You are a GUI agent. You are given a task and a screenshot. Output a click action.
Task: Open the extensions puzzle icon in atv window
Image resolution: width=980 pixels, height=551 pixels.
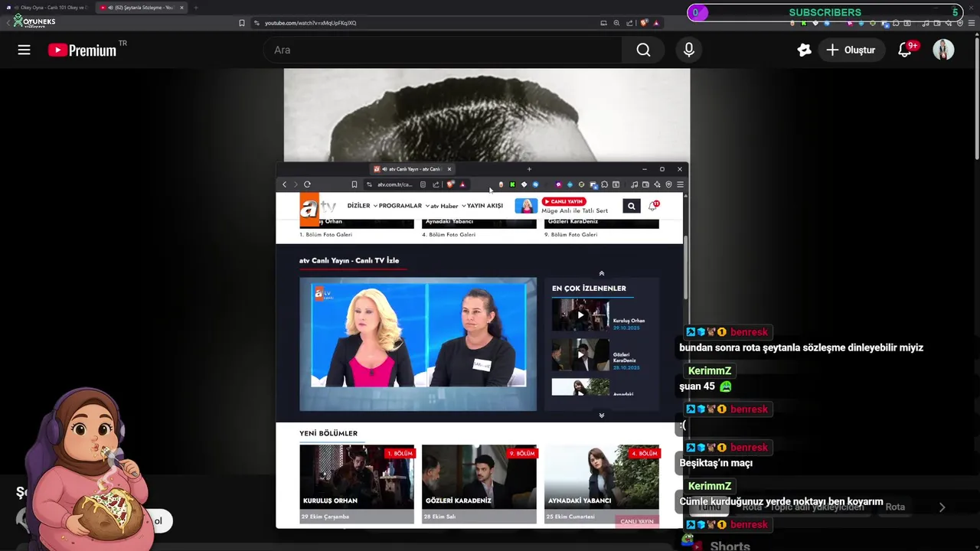[x=605, y=184]
